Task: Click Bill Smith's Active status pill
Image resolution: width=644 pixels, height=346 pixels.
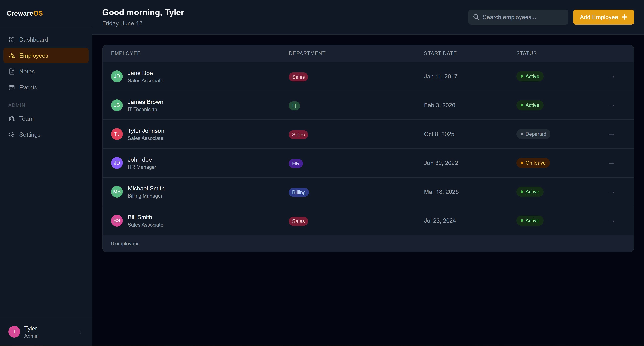Action: pos(530,221)
